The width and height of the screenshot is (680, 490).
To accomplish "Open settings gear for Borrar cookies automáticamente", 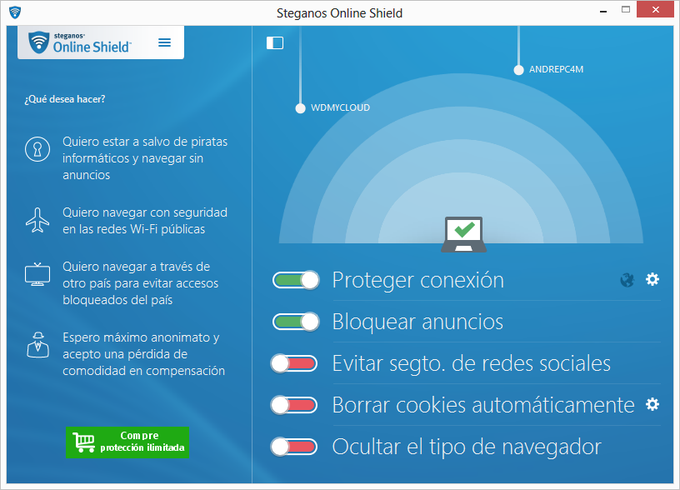I will pos(652,405).
